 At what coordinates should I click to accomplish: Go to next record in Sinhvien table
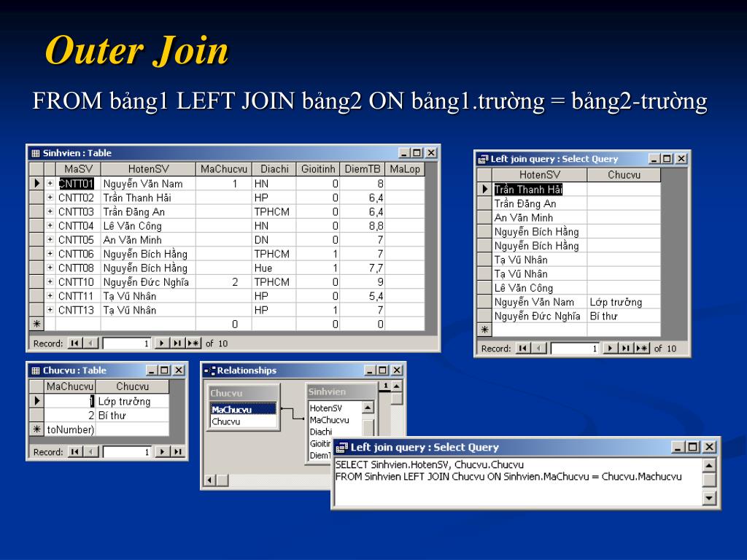tap(162, 343)
